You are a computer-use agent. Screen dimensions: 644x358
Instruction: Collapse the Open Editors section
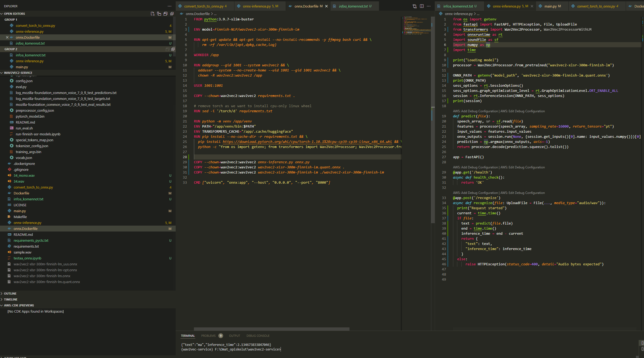[14, 14]
